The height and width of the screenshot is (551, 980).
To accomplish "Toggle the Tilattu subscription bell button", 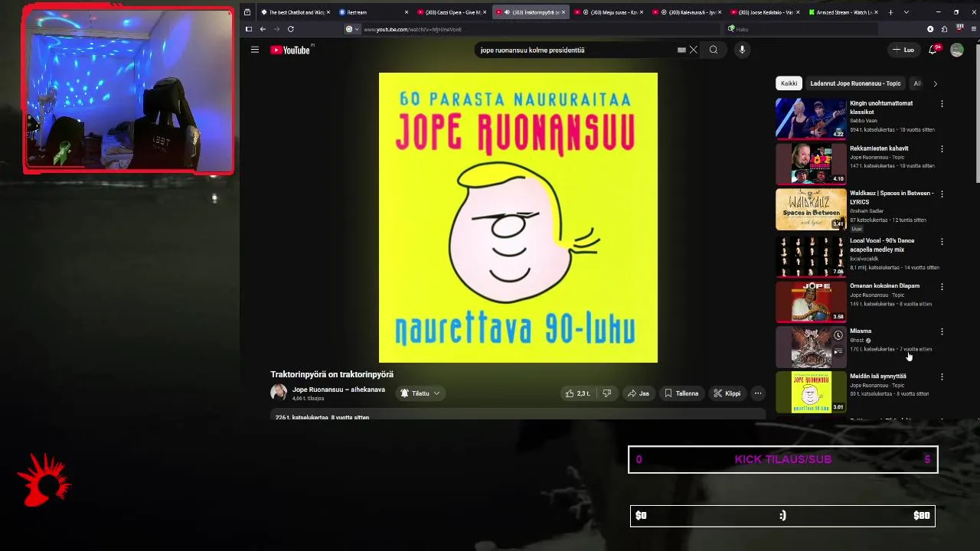I will click(x=420, y=393).
